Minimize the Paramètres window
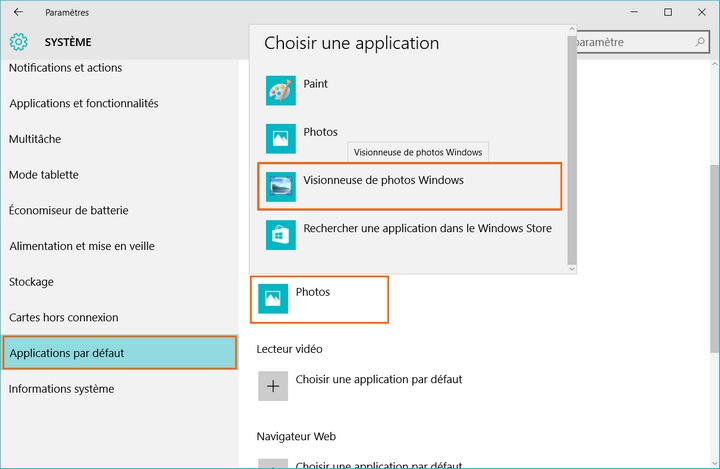The width and height of the screenshot is (720, 469). pyautogui.click(x=634, y=12)
